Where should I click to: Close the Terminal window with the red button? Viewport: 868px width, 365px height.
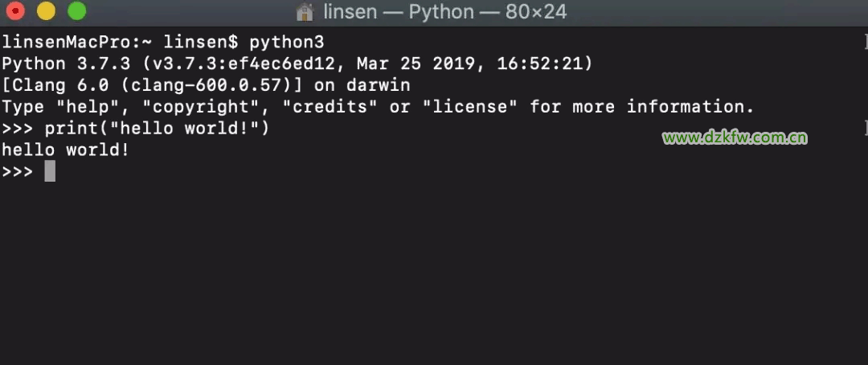(15, 11)
